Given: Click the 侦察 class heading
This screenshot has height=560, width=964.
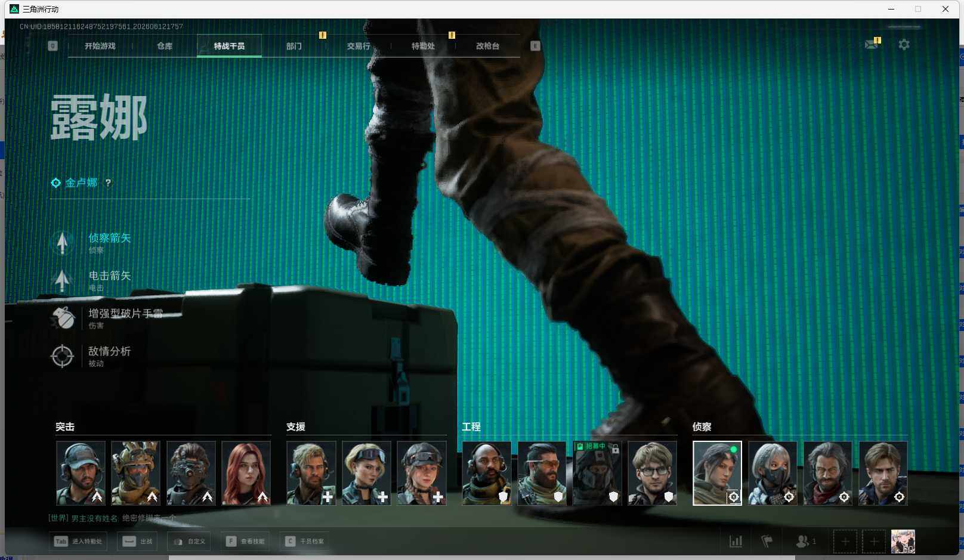Looking at the screenshot, I should tap(702, 427).
